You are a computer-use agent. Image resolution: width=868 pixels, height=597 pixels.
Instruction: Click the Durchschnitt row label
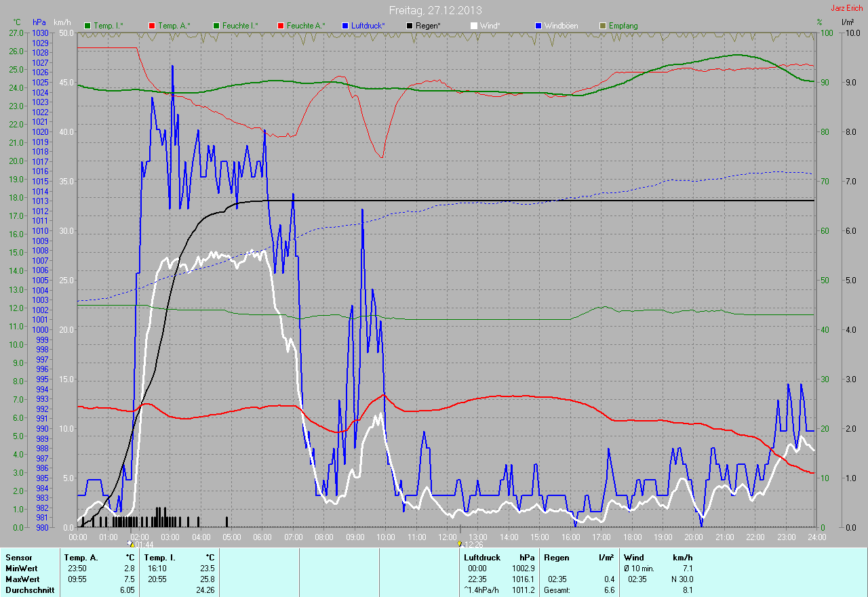30,590
